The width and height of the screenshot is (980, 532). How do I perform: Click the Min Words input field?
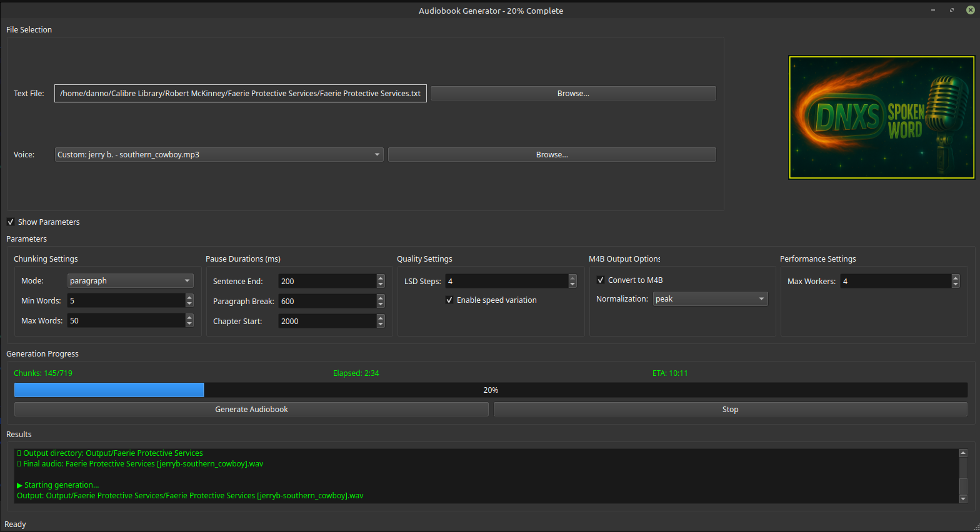tap(126, 301)
